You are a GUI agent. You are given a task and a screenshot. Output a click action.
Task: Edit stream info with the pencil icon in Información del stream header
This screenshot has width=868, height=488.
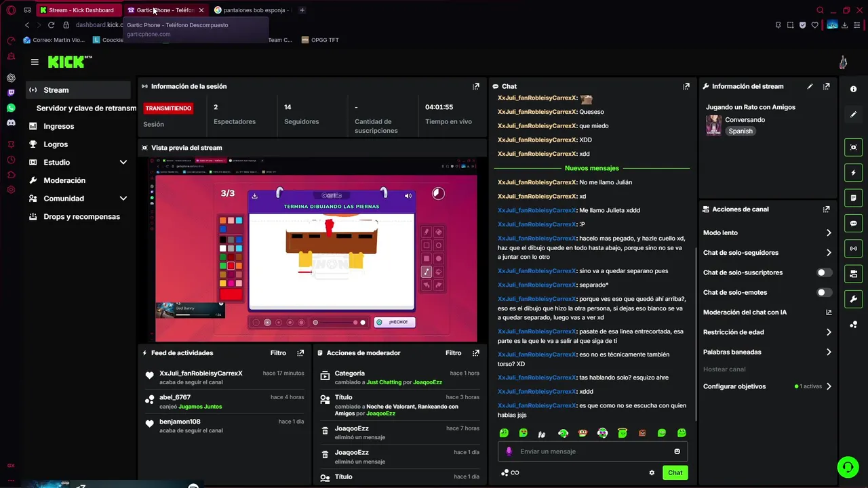click(810, 86)
